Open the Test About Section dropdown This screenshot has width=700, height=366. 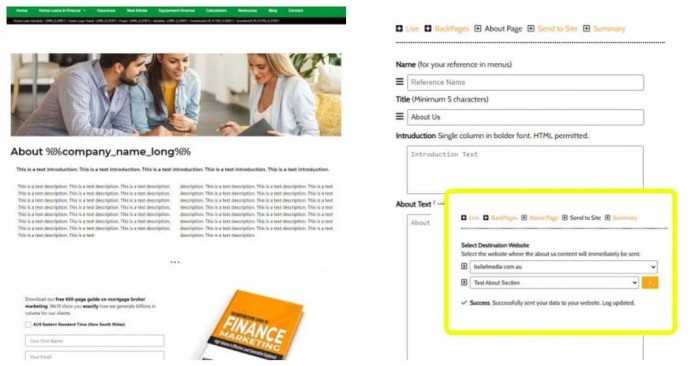[554, 283]
